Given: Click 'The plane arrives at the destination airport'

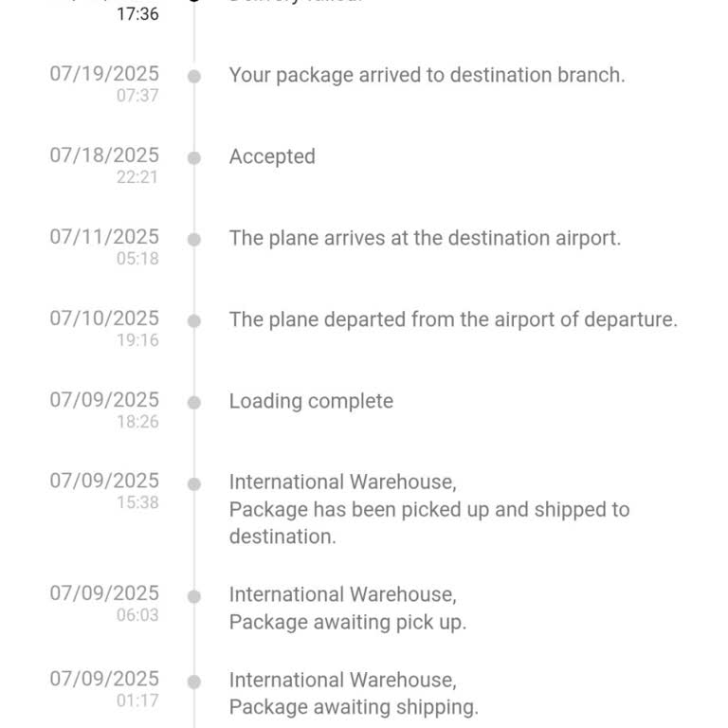Looking at the screenshot, I should tap(425, 238).
